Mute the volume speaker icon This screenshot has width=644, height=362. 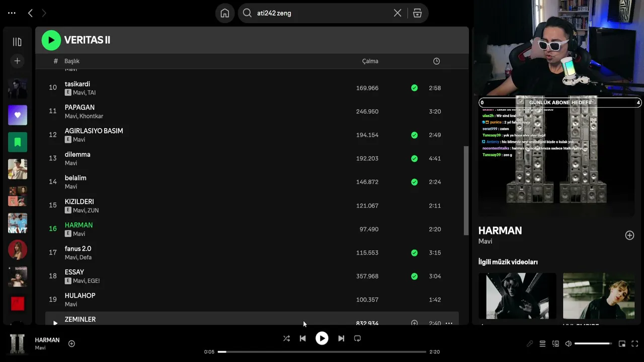click(568, 344)
